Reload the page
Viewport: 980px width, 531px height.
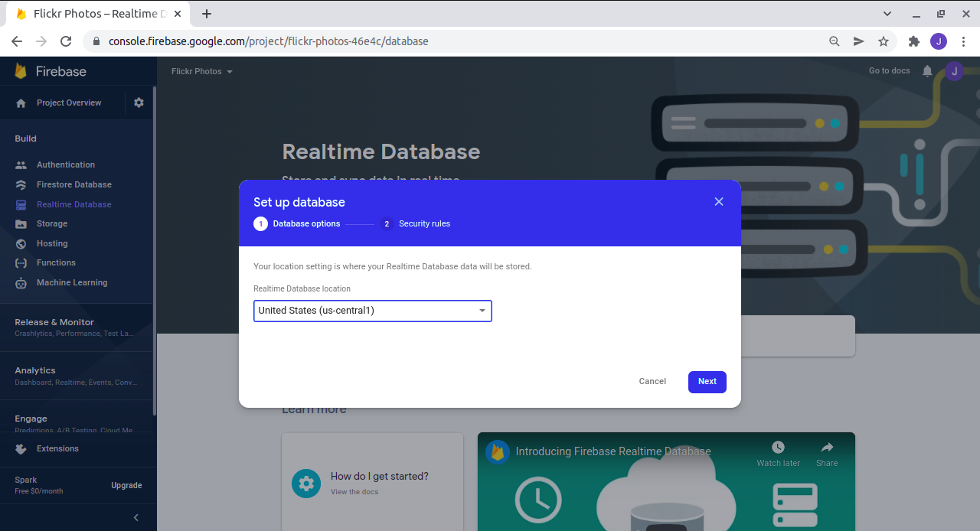coord(66,41)
